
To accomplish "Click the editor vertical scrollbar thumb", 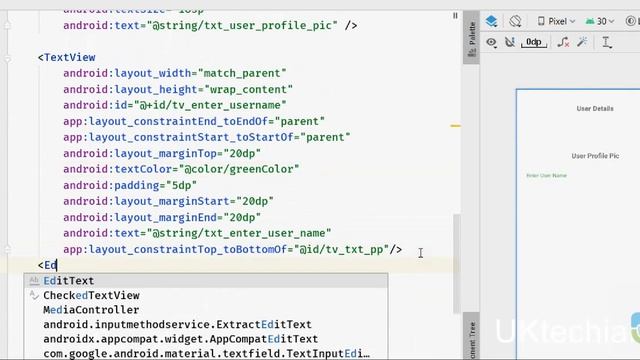I will [457, 264].
